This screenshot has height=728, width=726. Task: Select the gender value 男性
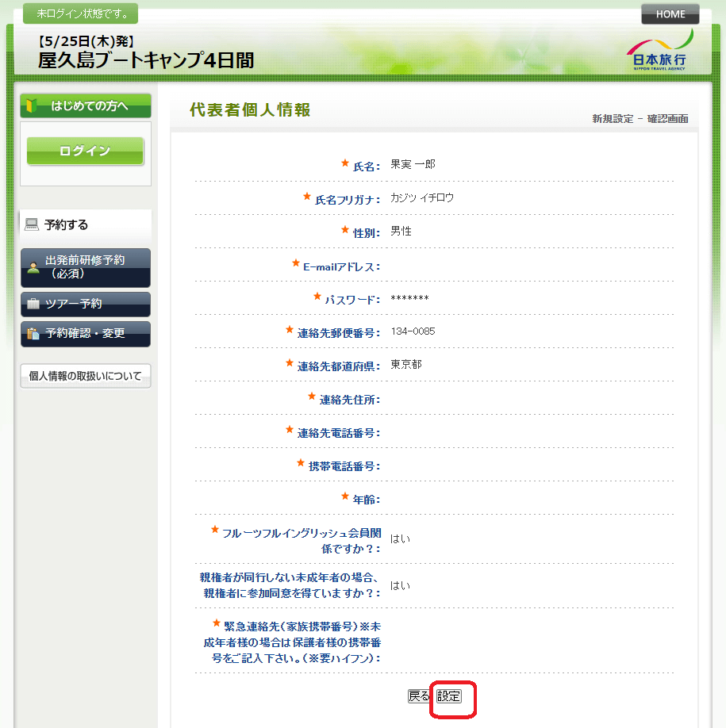point(401,232)
